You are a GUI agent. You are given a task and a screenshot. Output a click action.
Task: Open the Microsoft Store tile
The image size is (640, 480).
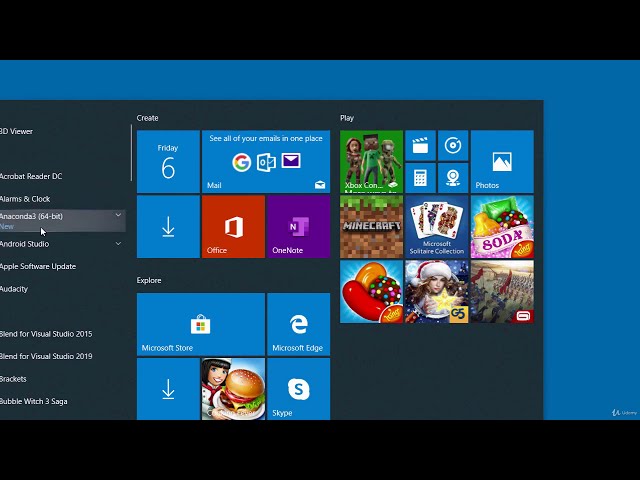point(201,324)
